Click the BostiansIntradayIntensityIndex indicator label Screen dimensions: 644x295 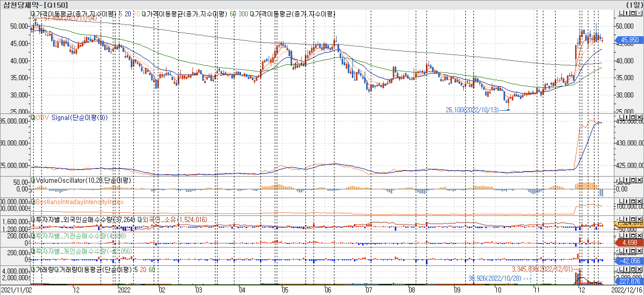click(79, 202)
